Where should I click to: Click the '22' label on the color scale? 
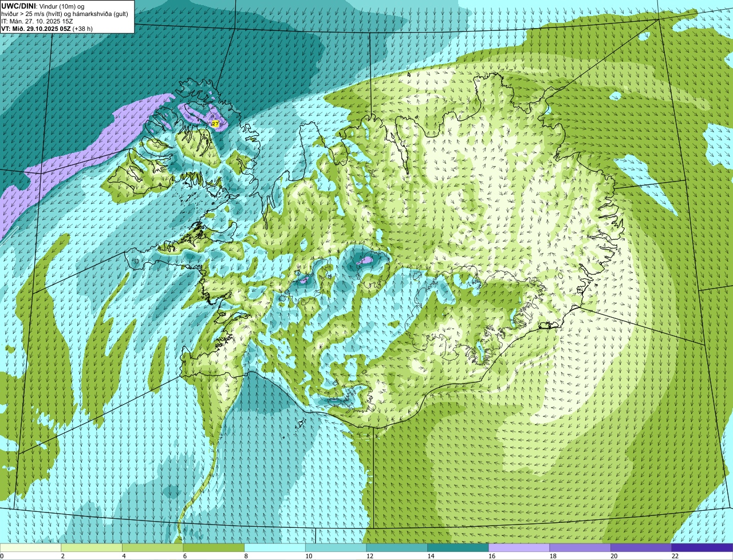coord(675,556)
